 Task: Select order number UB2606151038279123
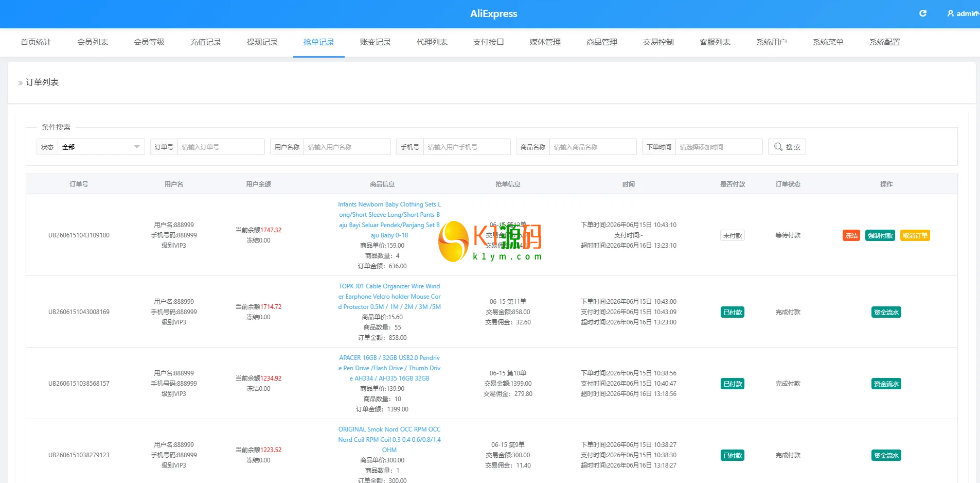coord(79,455)
